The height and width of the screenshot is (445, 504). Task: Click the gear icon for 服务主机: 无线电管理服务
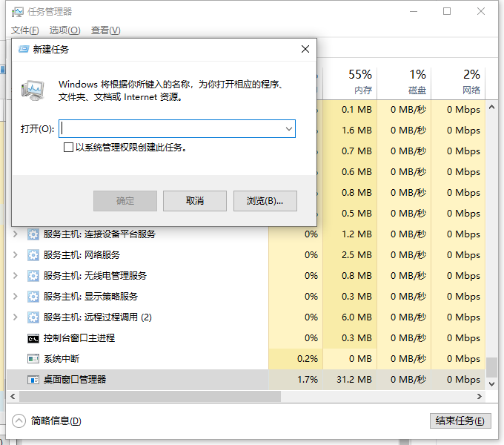point(33,276)
